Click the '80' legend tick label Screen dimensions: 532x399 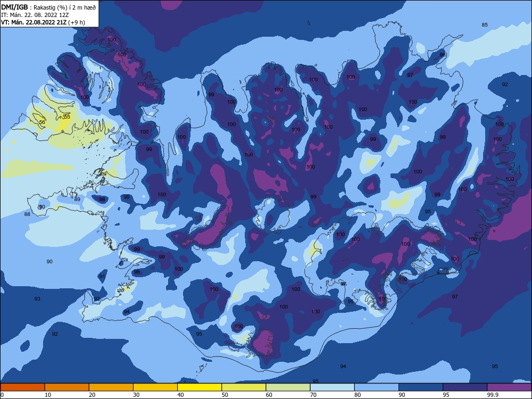[x=358, y=395]
